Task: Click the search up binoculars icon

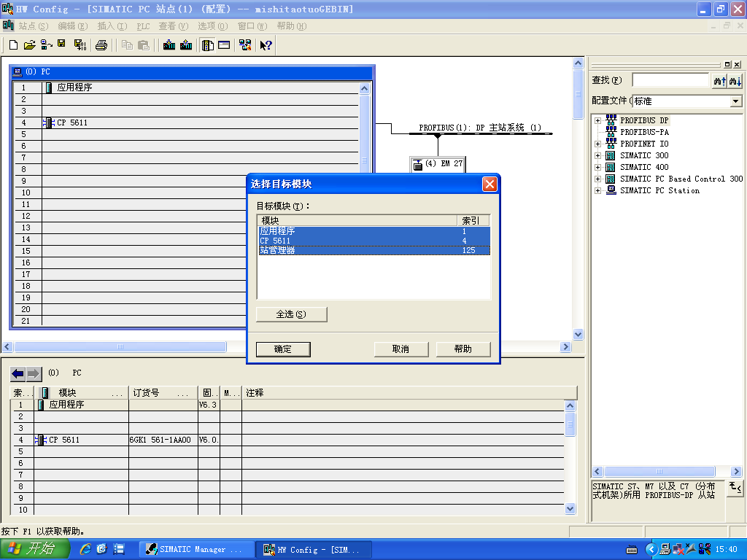Action: tap(719, 81)
